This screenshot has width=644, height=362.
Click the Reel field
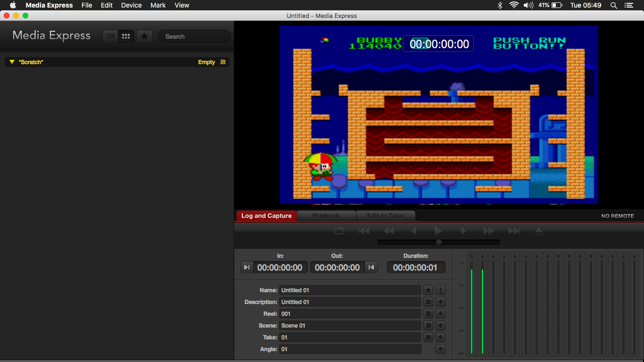[350, 314]
